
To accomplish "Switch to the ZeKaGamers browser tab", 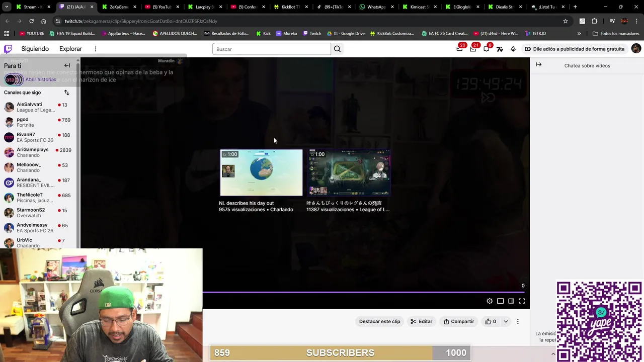I will click(x=119, y=7).
